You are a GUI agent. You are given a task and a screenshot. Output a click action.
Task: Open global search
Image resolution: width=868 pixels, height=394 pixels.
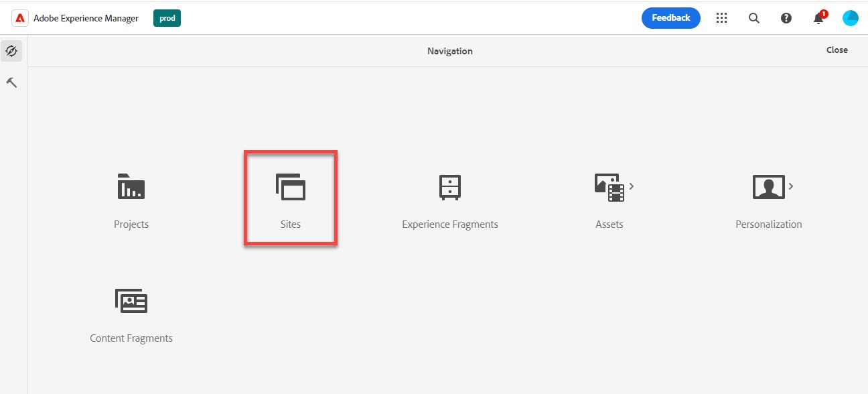(x=753, y=18)
